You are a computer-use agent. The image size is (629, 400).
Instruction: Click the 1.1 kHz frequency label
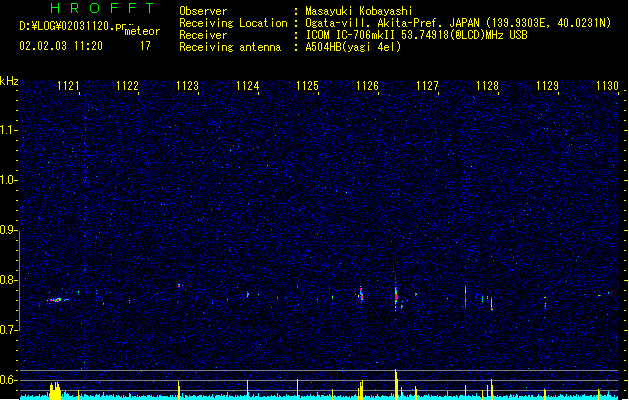8,130
